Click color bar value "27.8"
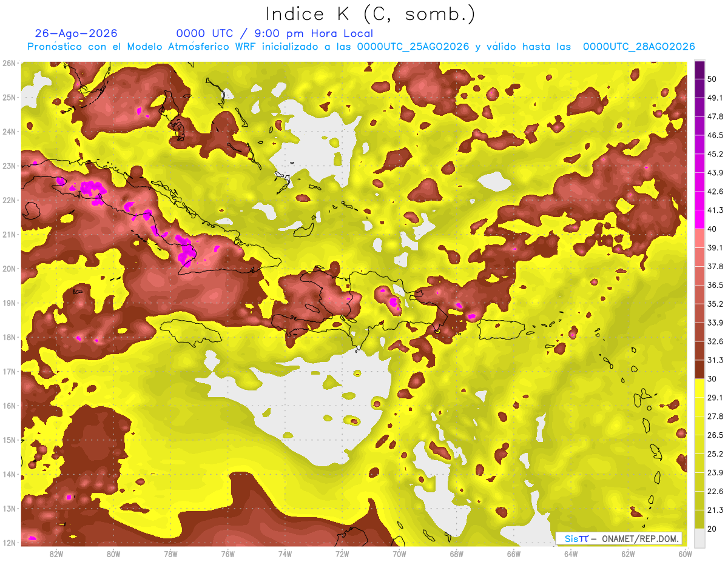The image size is (728, 562). tap(715, 416)
